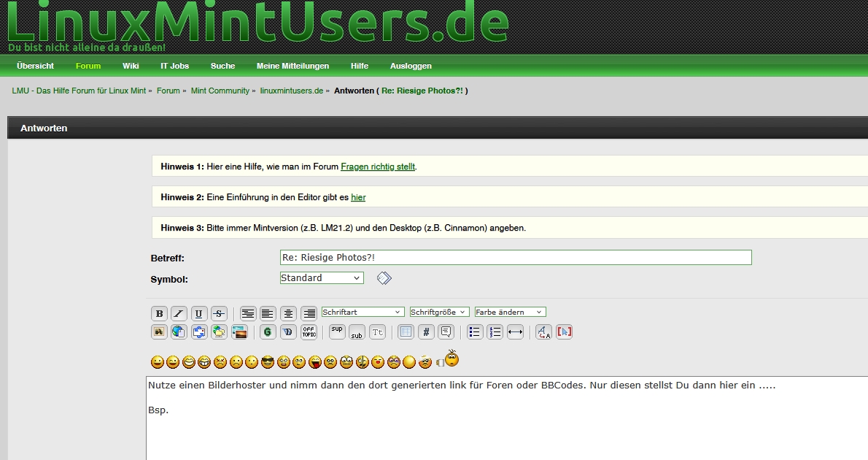Focus the Betreff subject input field
This screenshot has height=460, width=868.
516,257
